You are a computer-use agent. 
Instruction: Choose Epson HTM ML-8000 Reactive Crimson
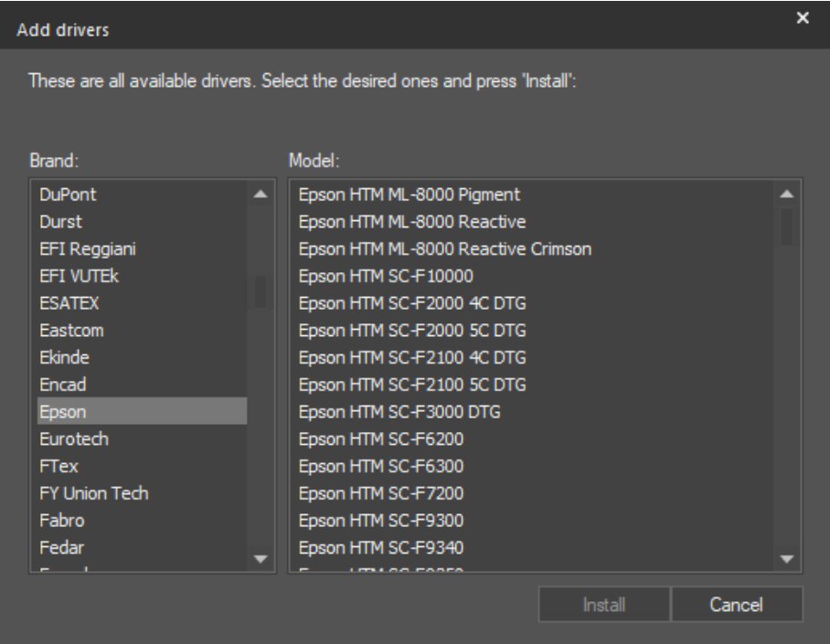point(535,248)
